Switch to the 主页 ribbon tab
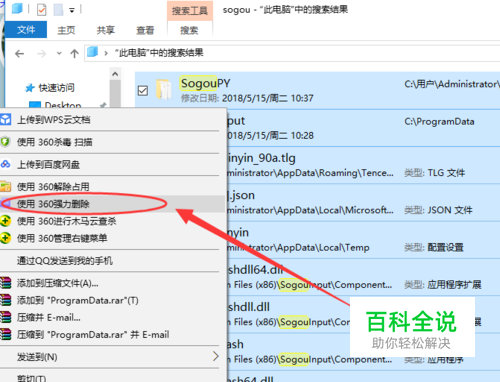 click(66, 30)
